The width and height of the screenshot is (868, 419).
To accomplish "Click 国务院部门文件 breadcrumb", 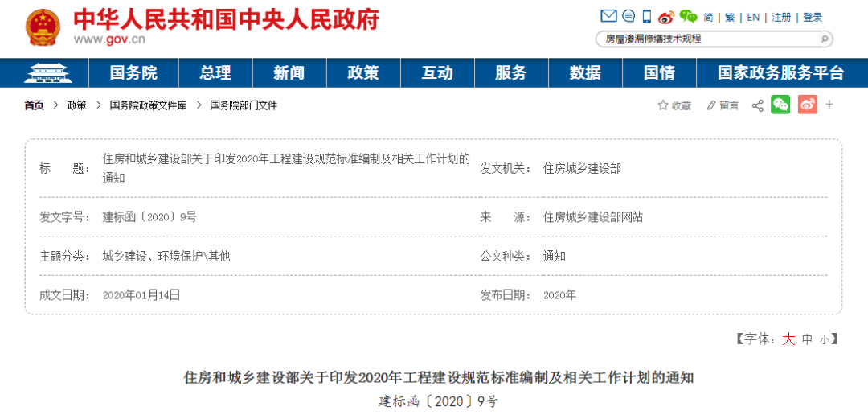I will point(244,105).
